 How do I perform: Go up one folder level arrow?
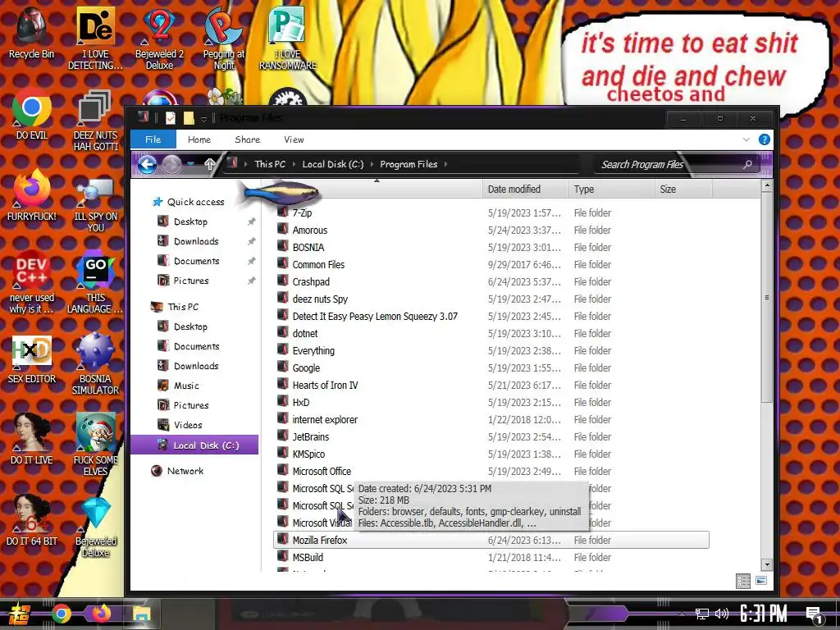pos(210,164)
